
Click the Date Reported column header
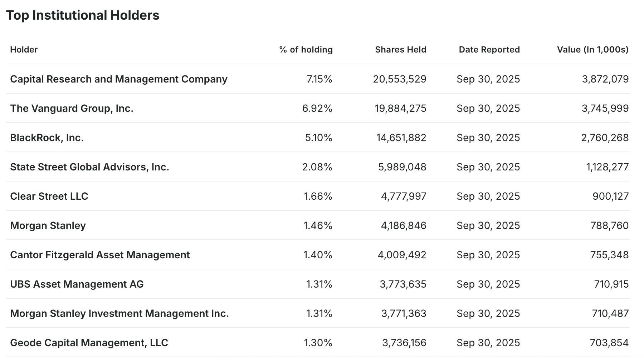tap(489, 49)
